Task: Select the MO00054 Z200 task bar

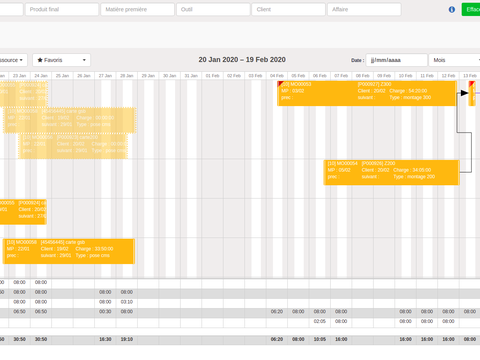Action: [391, 172]
